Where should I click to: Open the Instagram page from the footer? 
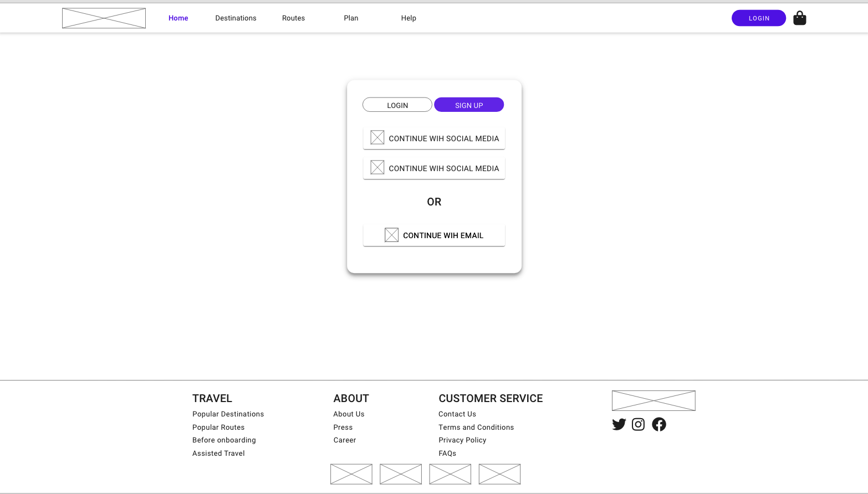point(638,424)
